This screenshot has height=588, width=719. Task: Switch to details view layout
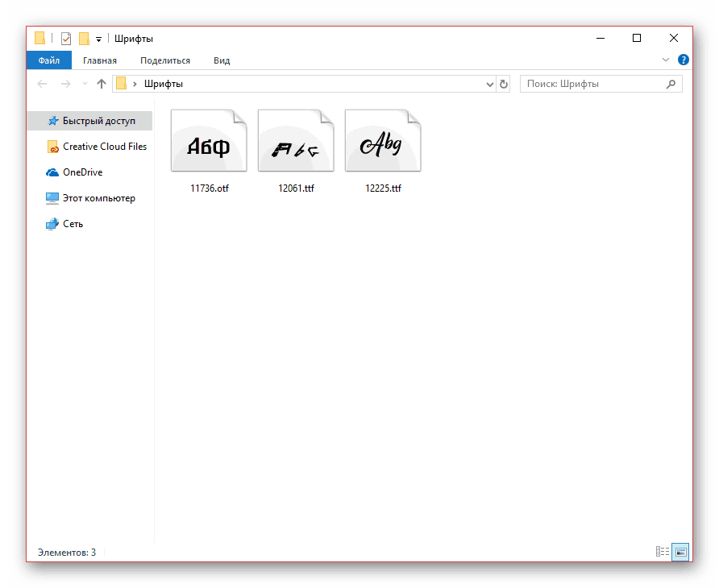click(x=663, y=552)
